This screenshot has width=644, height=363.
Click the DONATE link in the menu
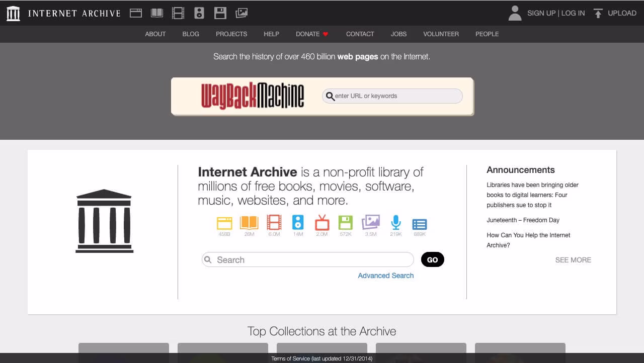(308, 34)
